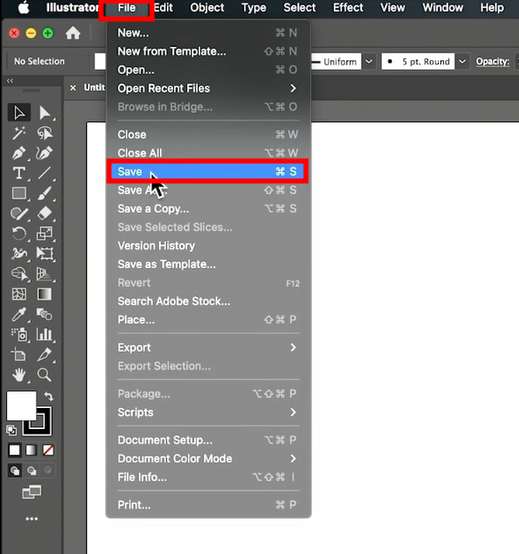The height and width of the screenshot is (554, 519).
Task: Choose Place... menu item
Action: 207,320
